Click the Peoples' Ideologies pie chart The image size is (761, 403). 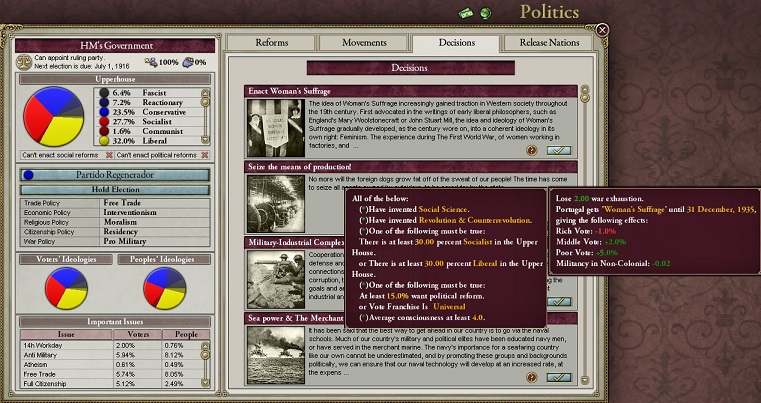click(x=165, y=289)
